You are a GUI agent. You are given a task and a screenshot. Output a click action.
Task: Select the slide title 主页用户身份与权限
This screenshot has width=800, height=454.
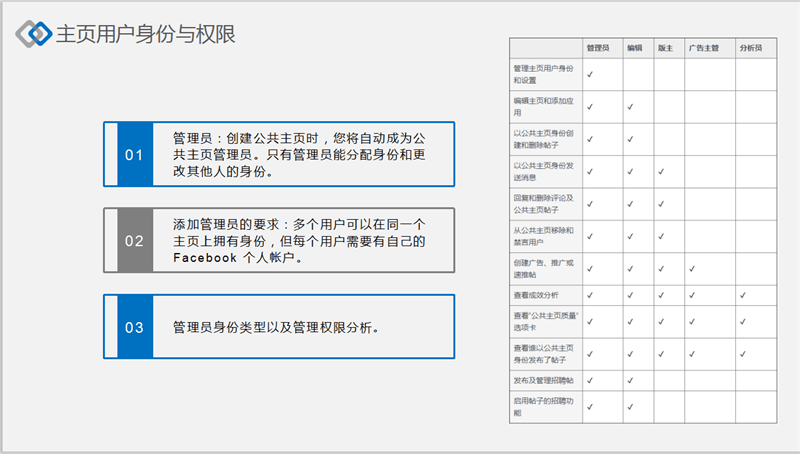145,34
